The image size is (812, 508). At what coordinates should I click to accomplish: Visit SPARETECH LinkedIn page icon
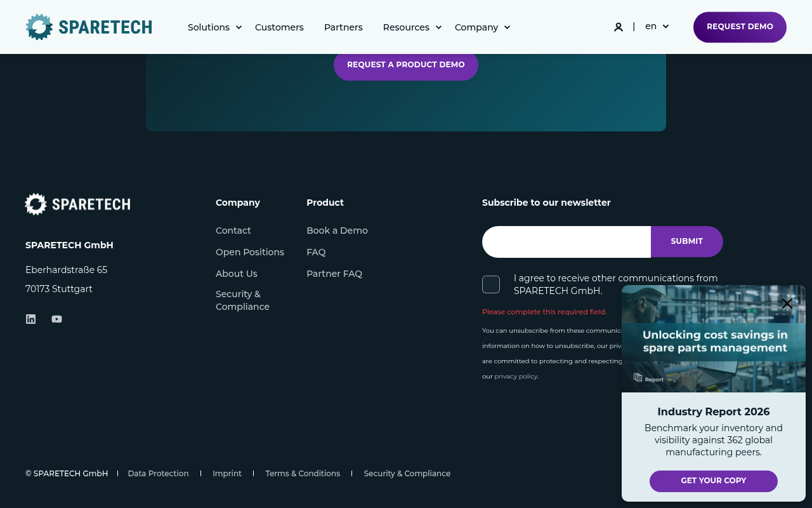pos(30,319)
